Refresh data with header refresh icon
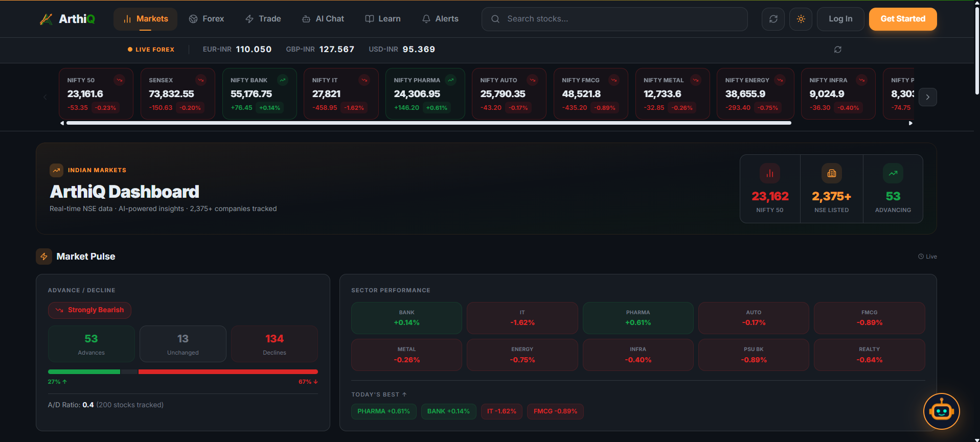980x442 pixels. [773, 19]
